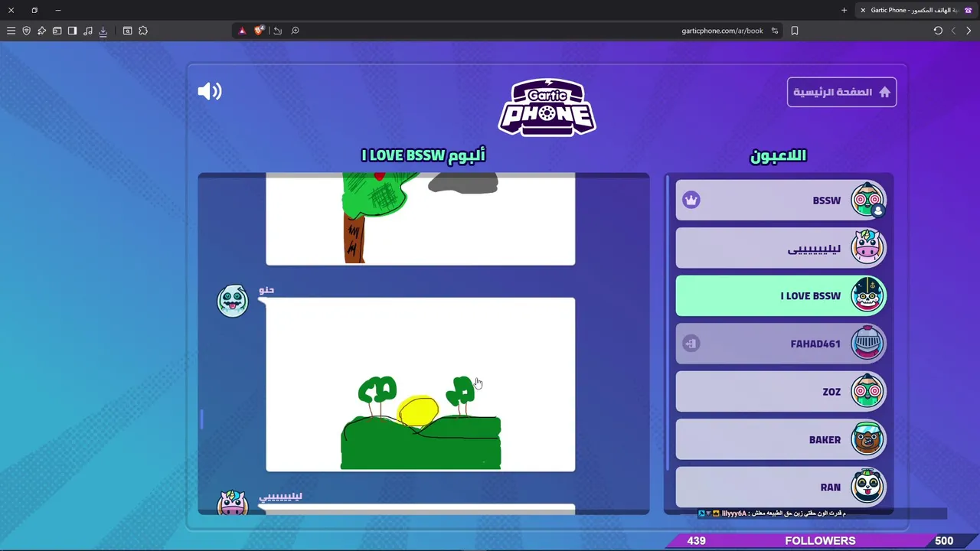Click the share icon in address bar
This screenshot has height=551, width=980.
click(x=277, y=31)
